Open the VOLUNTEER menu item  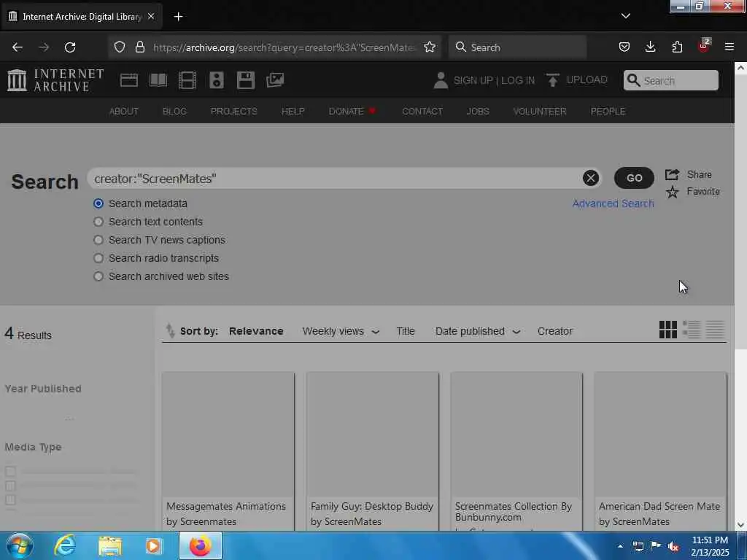coord(540,112)
